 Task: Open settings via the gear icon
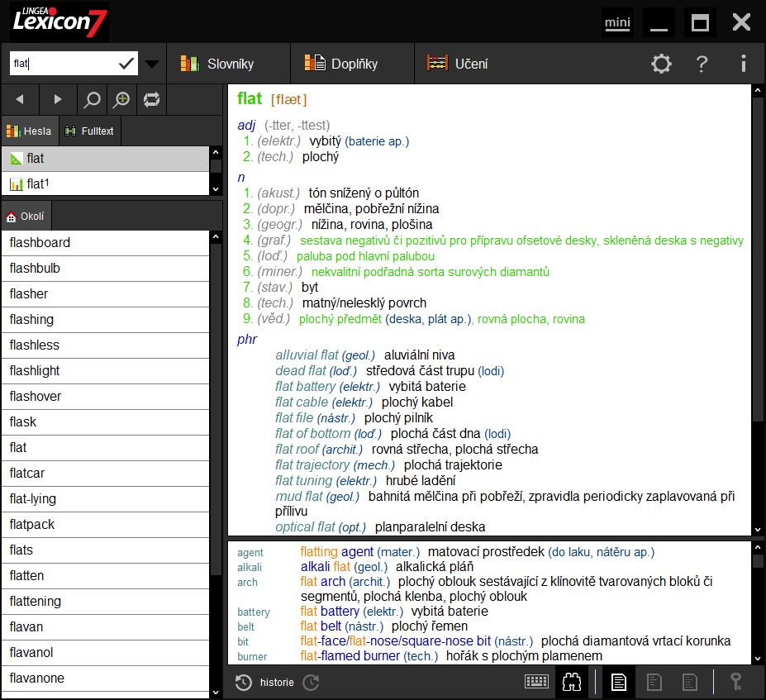(x=661, y=64)
